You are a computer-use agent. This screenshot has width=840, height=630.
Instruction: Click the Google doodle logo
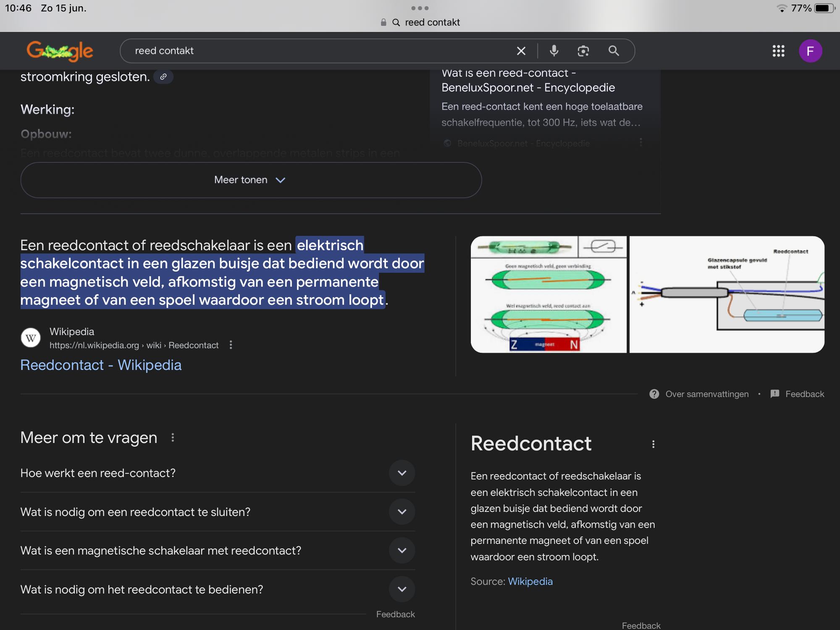[x=60, y=51]
